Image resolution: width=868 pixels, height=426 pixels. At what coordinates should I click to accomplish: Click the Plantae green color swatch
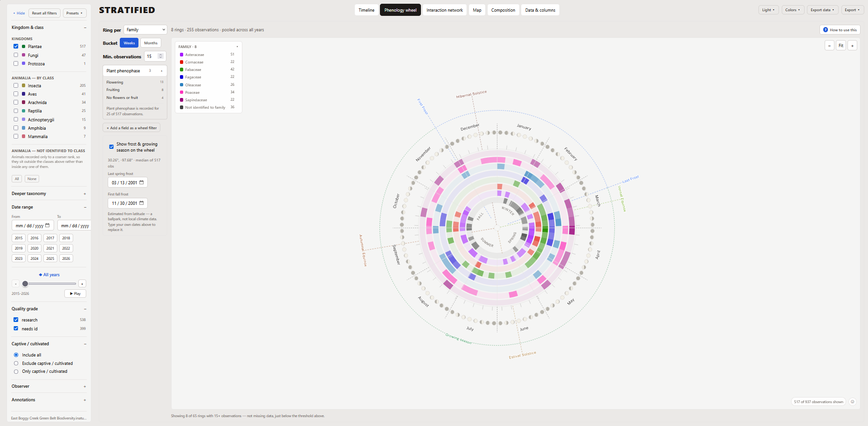pyautogui.click(x=23, y=47)
